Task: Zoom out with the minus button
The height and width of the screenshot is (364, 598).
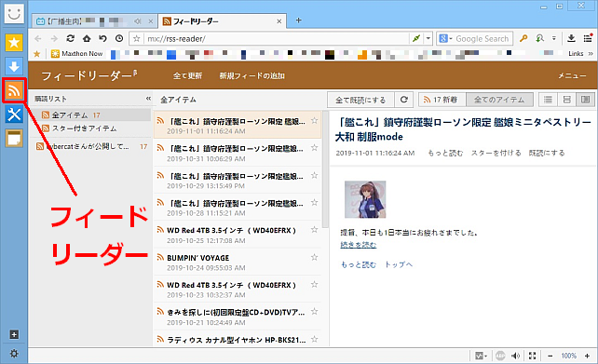Action: pos(550,356)
